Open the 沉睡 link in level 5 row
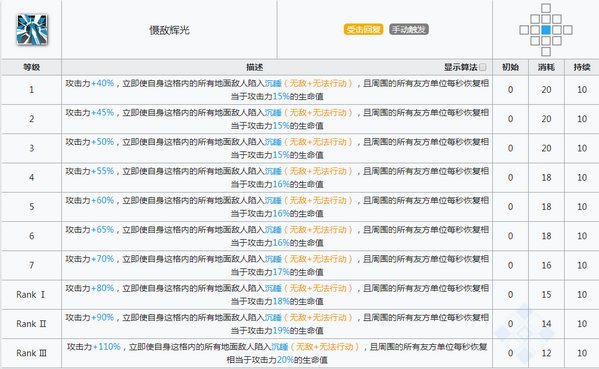 pos(273,200)
